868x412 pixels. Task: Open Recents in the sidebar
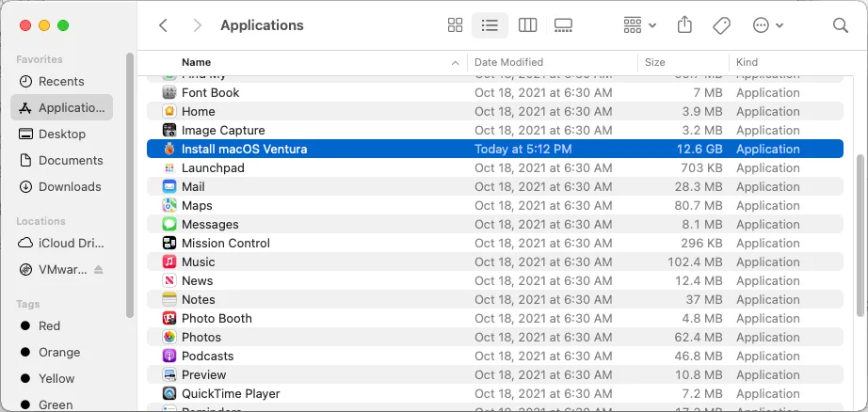click(x=61, y=81)
